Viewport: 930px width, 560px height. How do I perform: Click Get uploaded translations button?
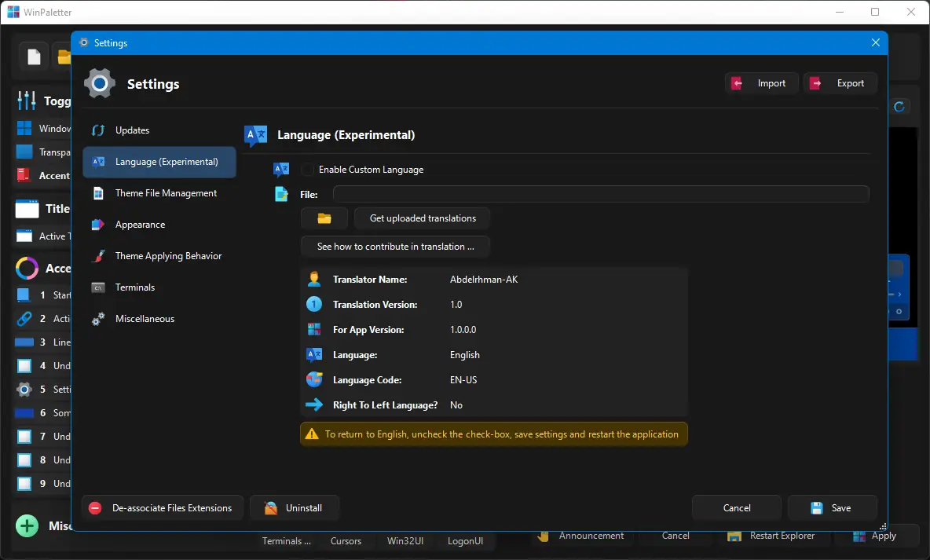tap(423, 218)
